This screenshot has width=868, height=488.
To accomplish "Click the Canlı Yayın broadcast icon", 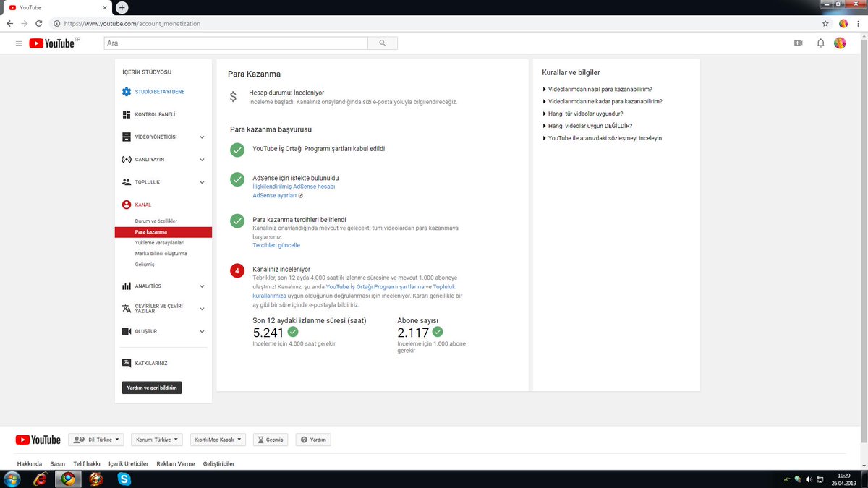I will click(x=127, y=159).
